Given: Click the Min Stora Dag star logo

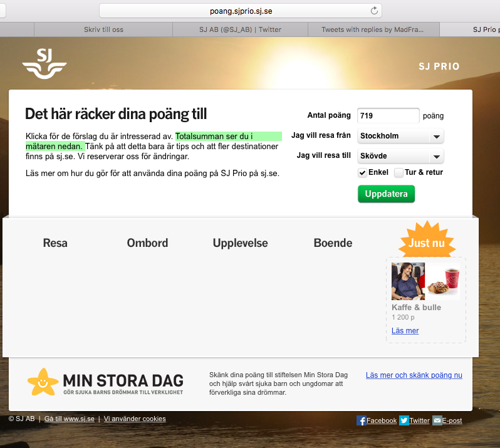Looking at the screenshot, I should (x=43, y=382).
